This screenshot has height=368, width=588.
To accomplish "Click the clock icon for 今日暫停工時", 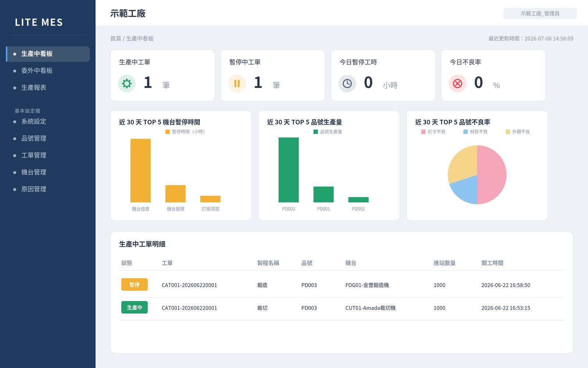I will pos(347,84).
